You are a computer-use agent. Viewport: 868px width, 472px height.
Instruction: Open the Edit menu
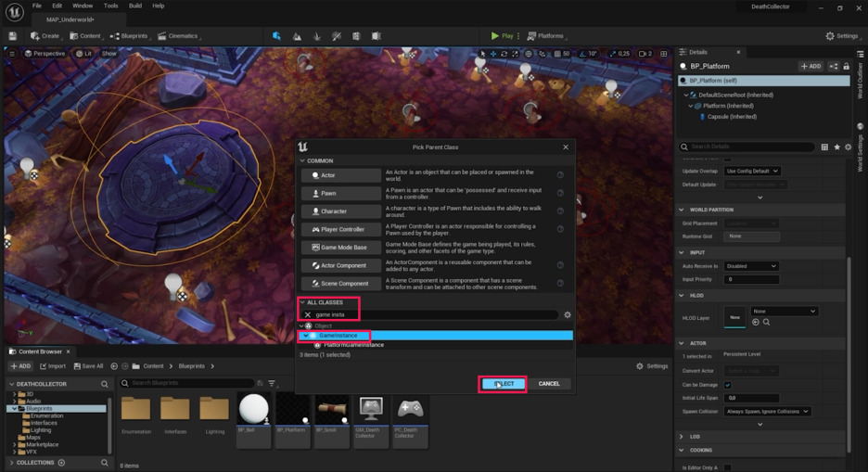[57, 6]
